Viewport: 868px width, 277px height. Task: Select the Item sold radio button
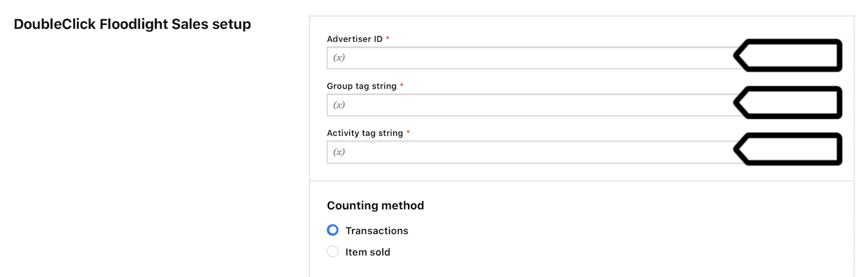pos(333,252)
